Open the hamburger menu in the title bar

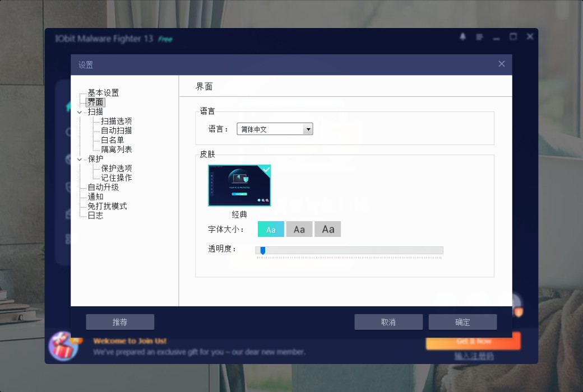click(479, 36)
